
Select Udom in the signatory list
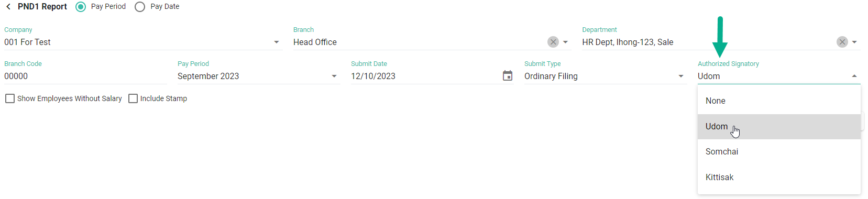click(x=779, y=127)
